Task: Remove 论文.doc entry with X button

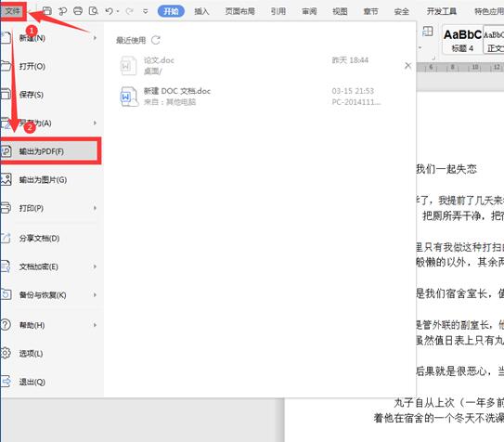Action: click(x=407, y=66)
